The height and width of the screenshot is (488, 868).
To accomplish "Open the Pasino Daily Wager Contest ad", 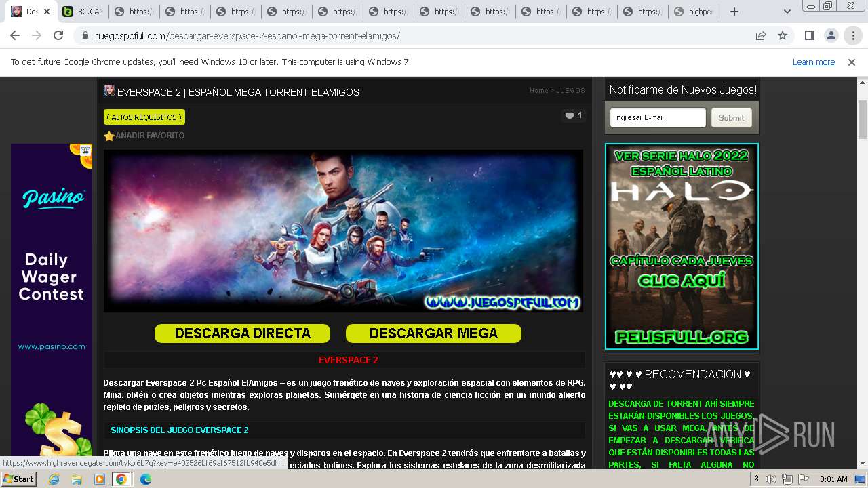I will point(52,298).
